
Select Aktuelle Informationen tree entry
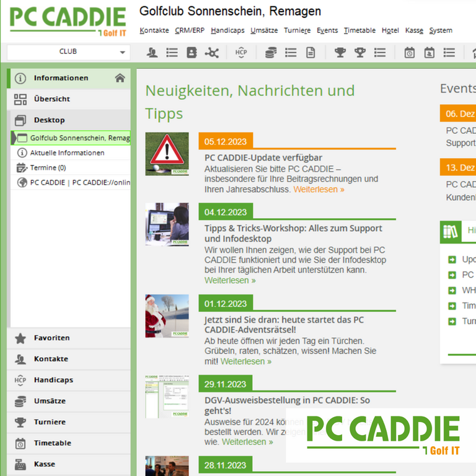71,152
